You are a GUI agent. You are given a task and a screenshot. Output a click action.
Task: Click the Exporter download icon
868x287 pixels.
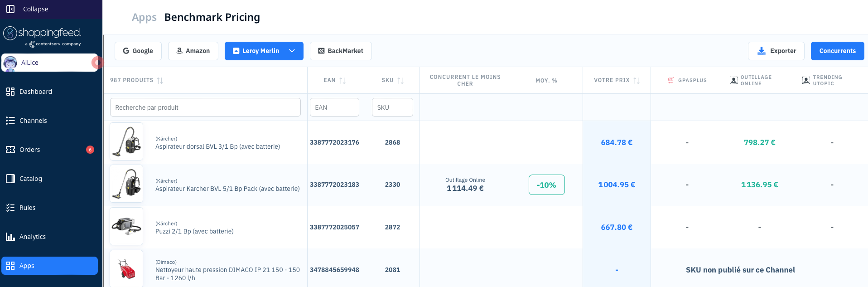762,51
